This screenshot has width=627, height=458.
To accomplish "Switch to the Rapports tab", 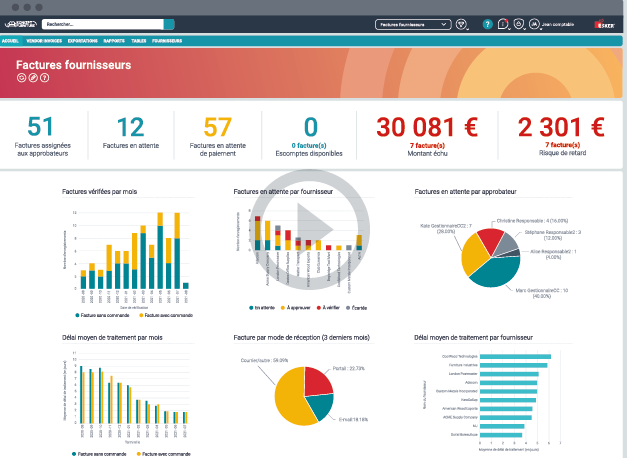I will pos(114,41).
